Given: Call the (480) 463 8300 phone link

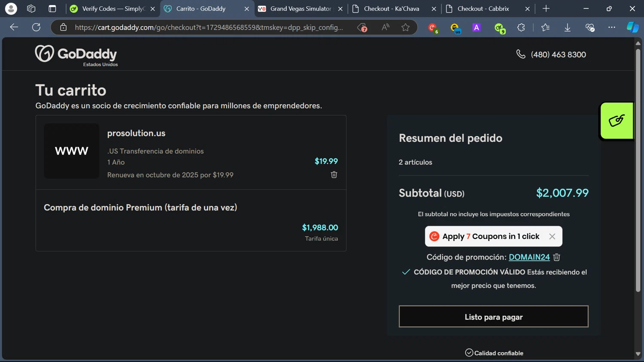Looking at the screenshot, I should coord(551,54).
